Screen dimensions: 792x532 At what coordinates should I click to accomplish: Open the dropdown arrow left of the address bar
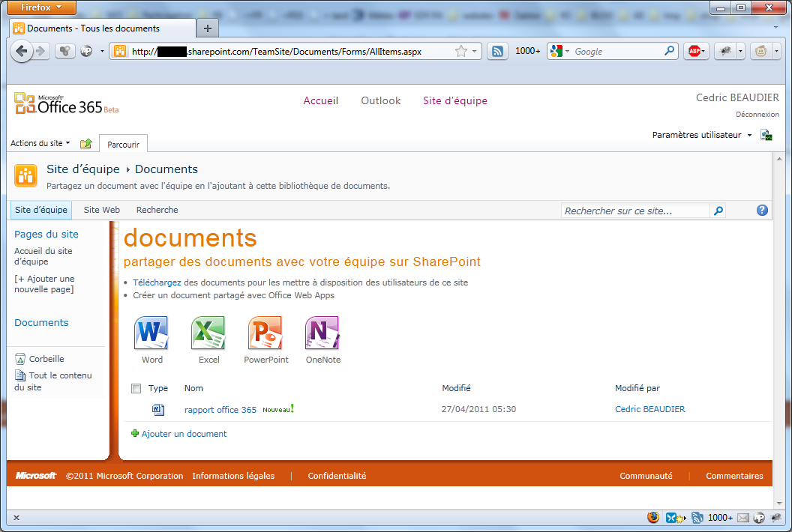(x=102, y=51)
